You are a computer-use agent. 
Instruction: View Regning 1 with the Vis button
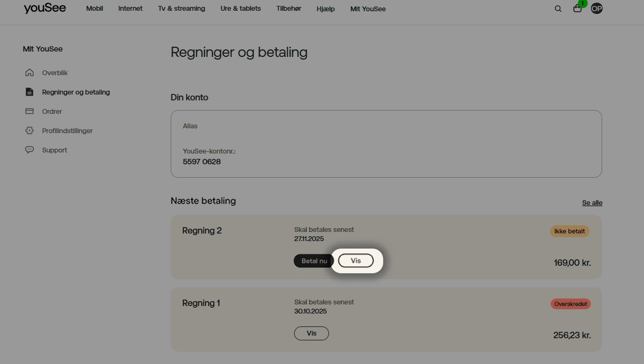pyautogui.click(x=311, y=333)
